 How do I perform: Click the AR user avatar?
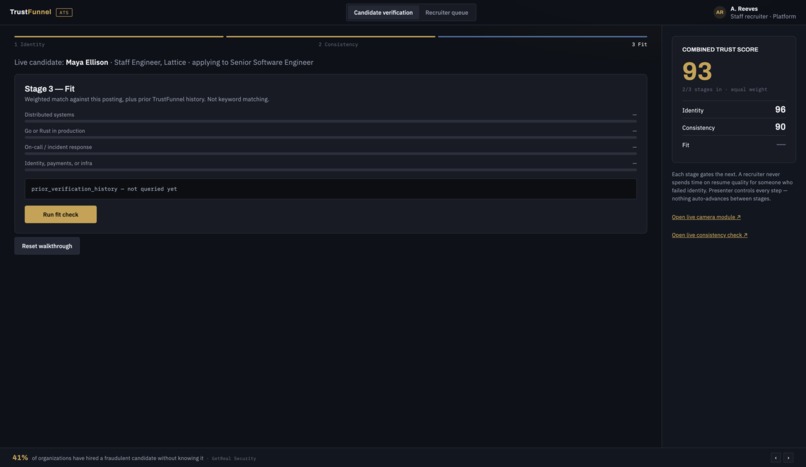pyautogui.click(x=720, y=12)
